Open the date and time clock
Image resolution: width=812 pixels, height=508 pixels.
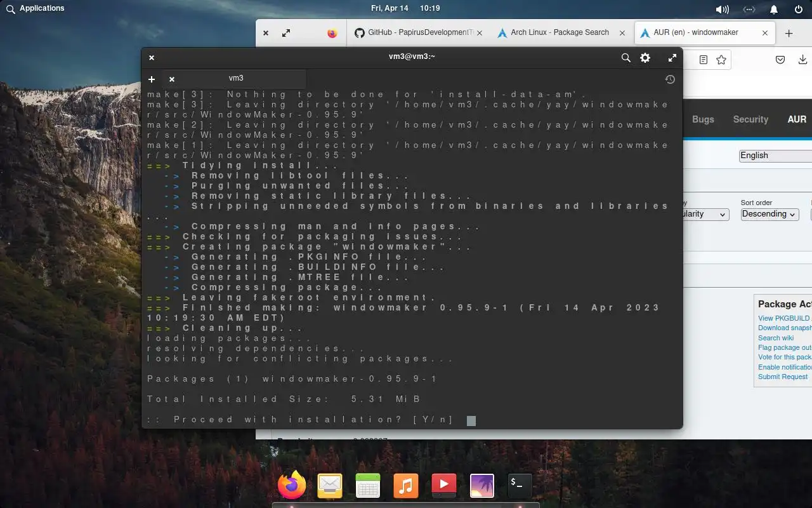point(405,8)
